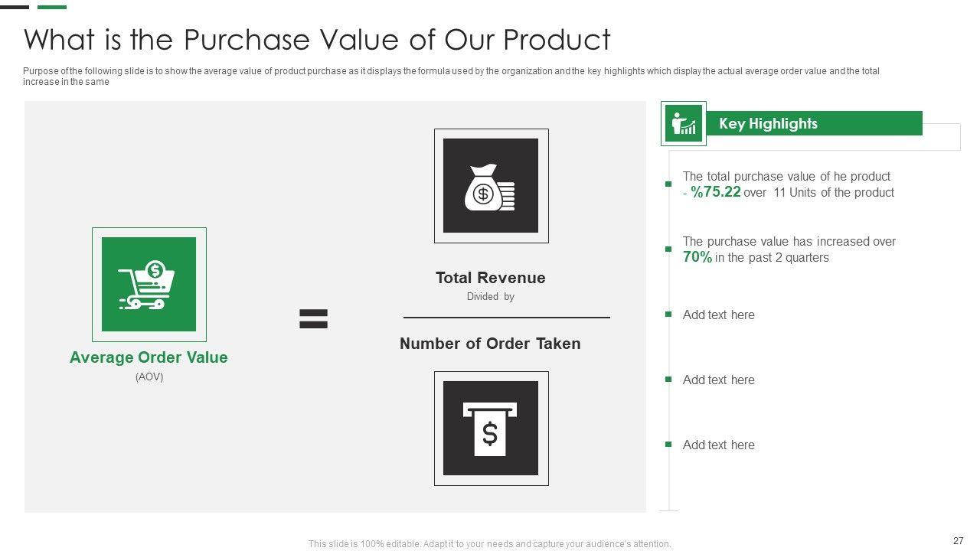This screenshot has width=980, height=551.
Task: Select the Number of Order Taken heading
Action: pyautogui.click(x=490, y=344)
